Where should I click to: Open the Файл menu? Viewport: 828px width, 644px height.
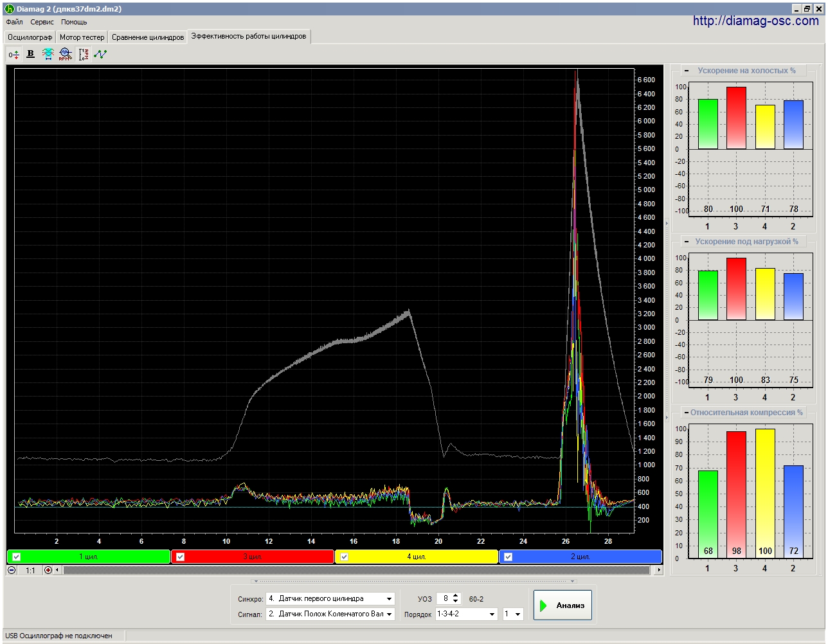point(14,22)
